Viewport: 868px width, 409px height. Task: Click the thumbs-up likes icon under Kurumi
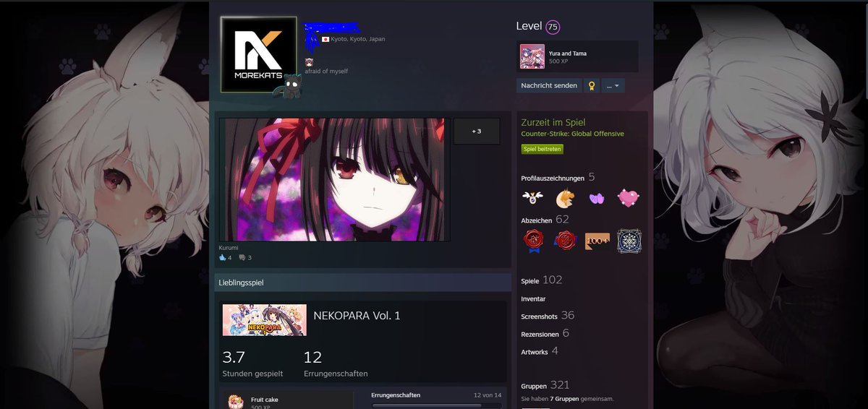click(x=223, y=257)
